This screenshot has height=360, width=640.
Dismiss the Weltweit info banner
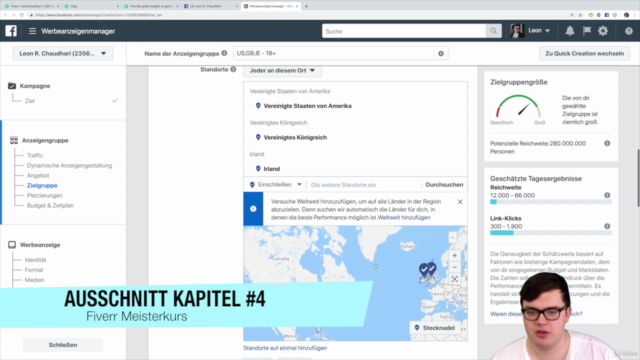[460, 202]
